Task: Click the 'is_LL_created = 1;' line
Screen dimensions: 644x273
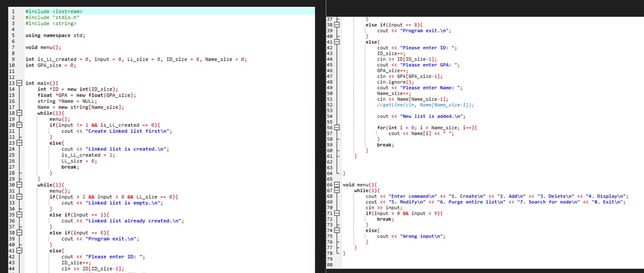Action: (88, 155)
